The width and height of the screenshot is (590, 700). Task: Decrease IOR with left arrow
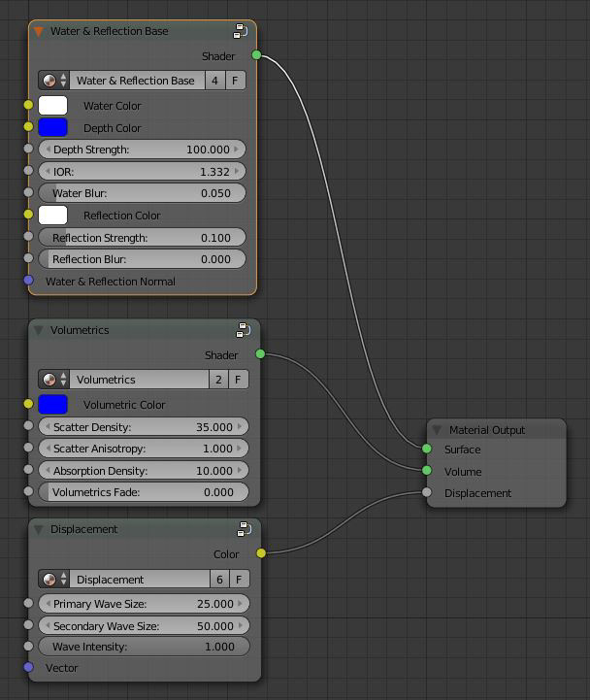coord(48,172)
